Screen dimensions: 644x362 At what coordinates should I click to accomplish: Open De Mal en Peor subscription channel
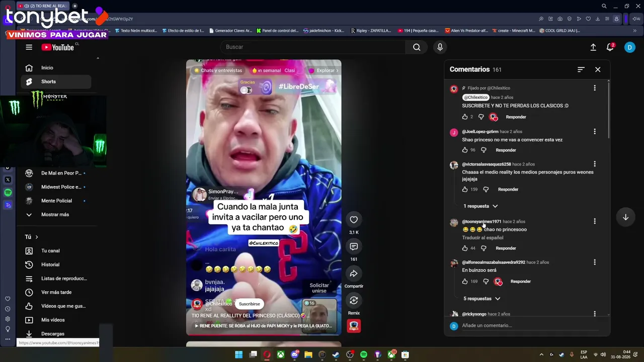pyautogui.click(x=56, y=173)
